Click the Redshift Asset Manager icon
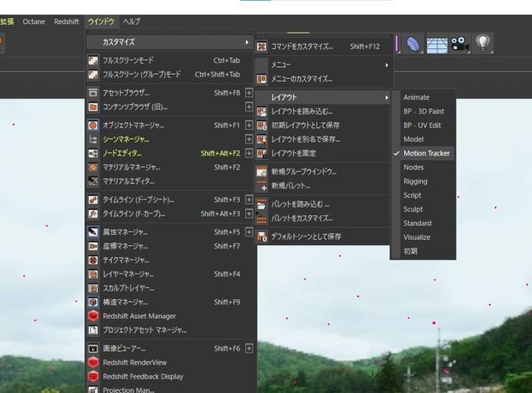The image size is (532, 393). (93, 316)
